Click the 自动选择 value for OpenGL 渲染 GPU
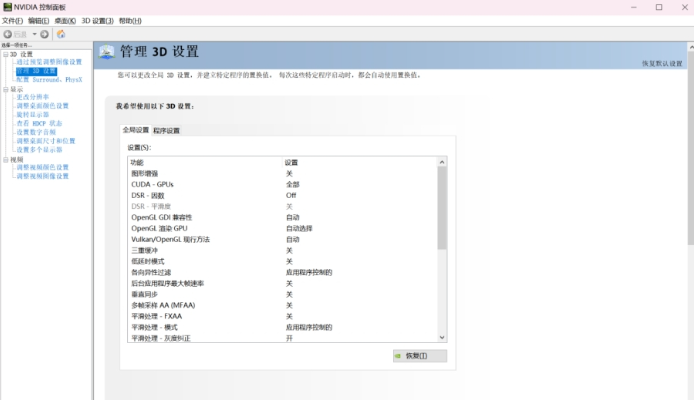Image resolution: width=694 pixels, height=400 pixels. click(x=299, y=228)
